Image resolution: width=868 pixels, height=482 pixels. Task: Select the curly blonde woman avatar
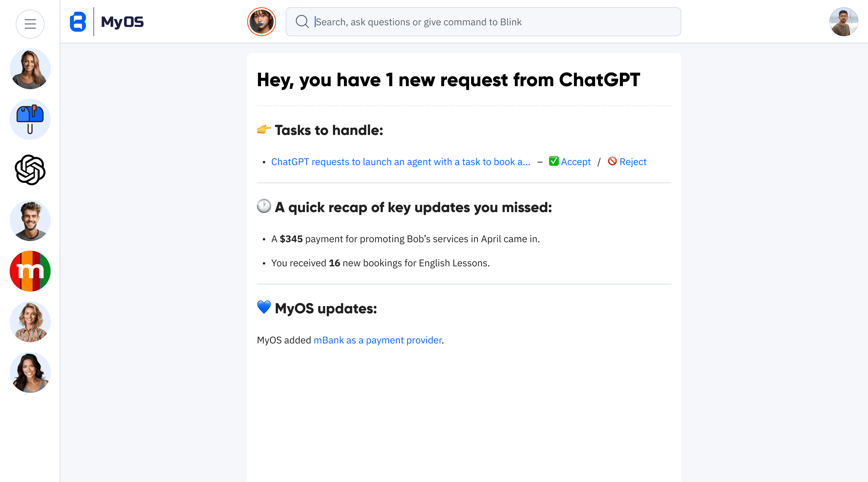[30, 322]
